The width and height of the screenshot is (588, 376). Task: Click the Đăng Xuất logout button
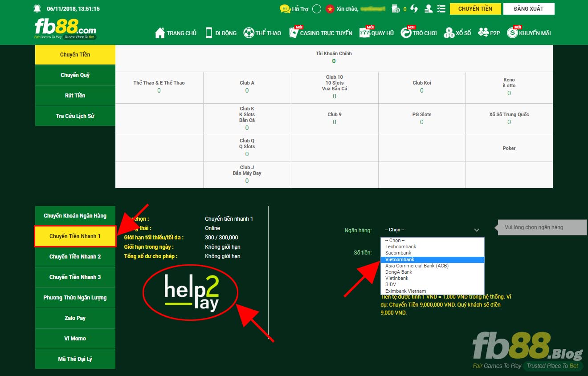(528, 9)
